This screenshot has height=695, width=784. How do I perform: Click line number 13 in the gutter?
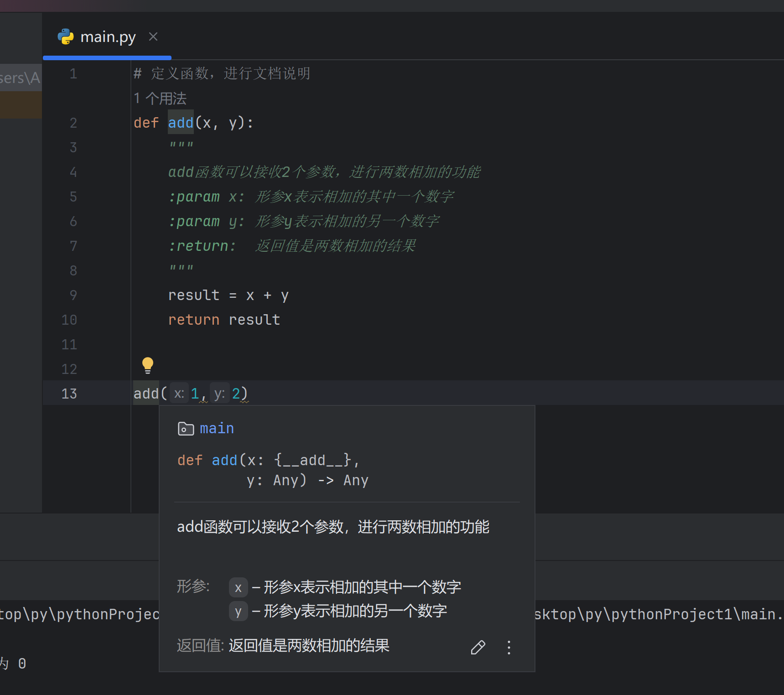69,393
